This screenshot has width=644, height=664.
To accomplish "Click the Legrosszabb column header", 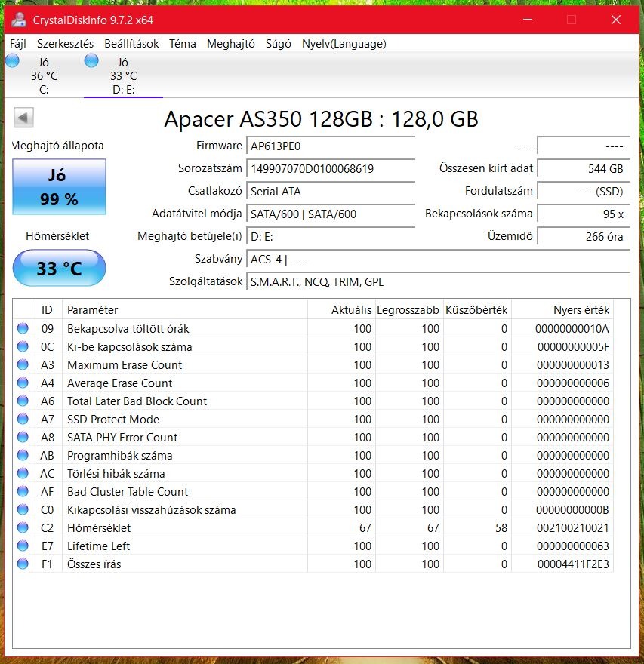I will tap(410, 310).
